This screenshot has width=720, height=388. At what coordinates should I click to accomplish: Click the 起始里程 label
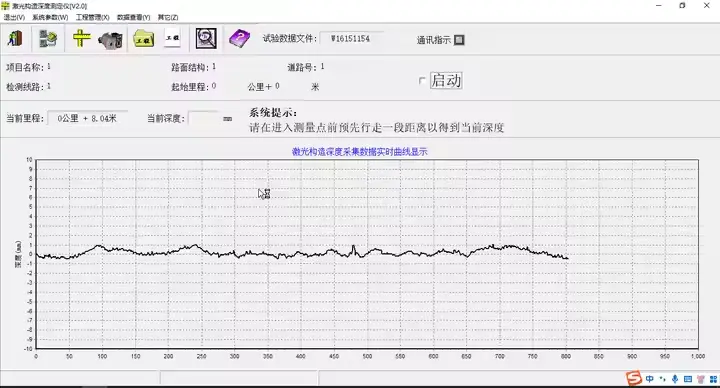[190, 87]
